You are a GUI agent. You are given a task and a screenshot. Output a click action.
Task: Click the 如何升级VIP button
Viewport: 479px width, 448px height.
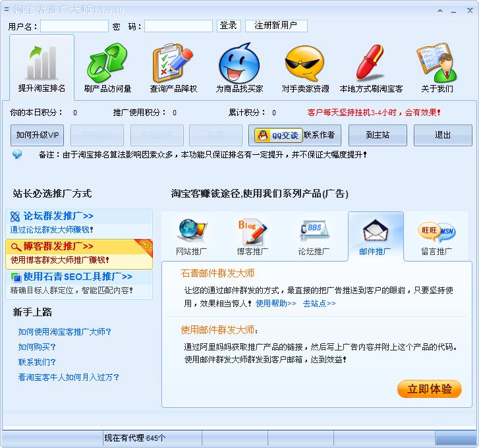[38, 135]
